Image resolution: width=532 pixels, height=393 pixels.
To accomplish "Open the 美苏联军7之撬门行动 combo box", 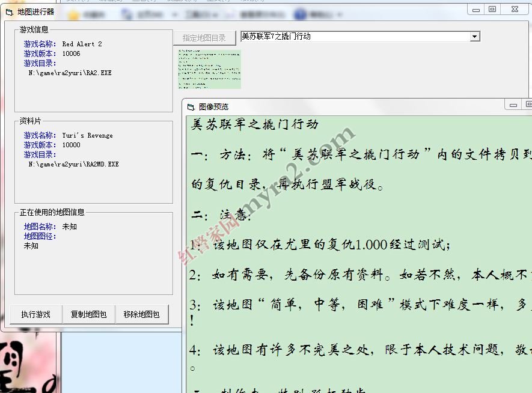I will pos(360,36).
